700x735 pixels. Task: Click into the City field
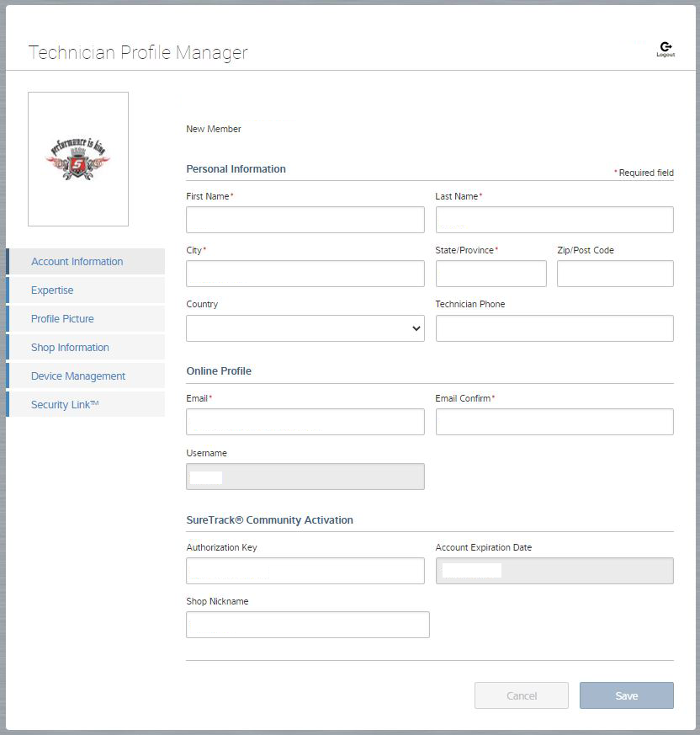(x=305, y=274)
